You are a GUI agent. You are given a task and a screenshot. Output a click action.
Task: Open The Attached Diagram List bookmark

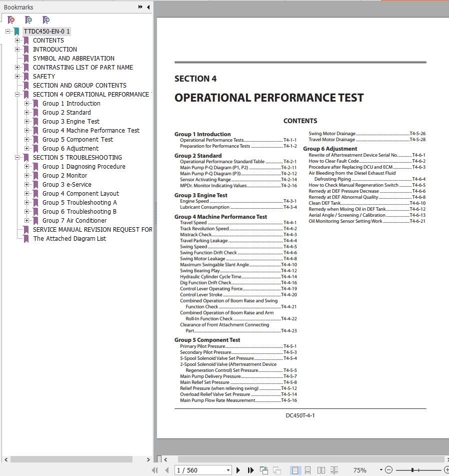pos(69,239)
